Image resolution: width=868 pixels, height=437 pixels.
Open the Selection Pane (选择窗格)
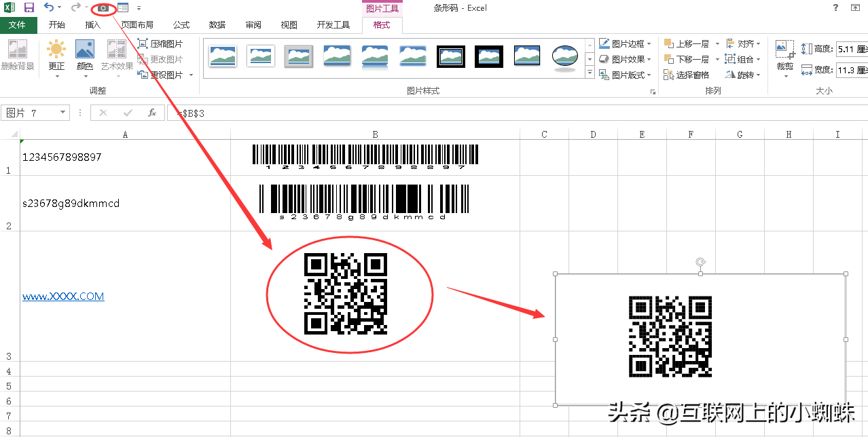point(686,75)
